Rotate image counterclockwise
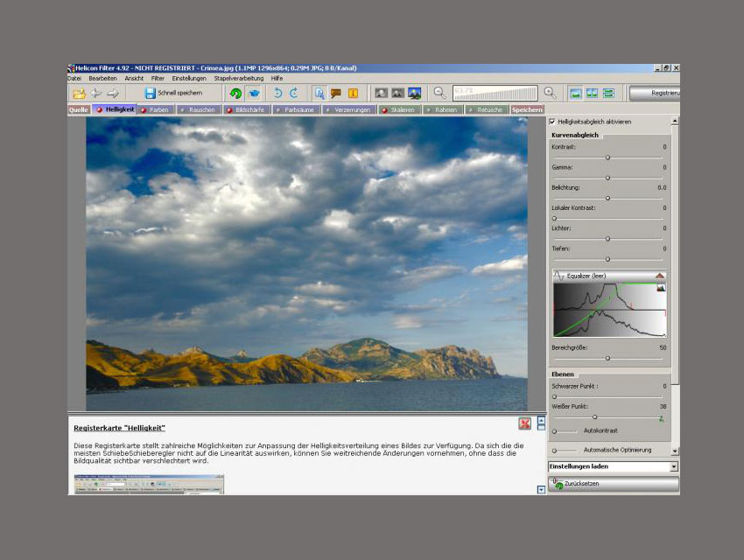The image size is (744, 560). point(278,93)
